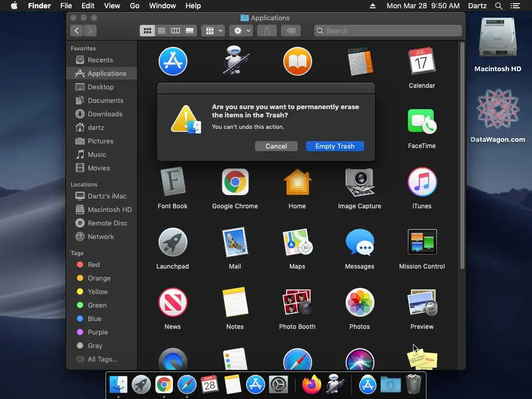Click the eject icon in menu bar
Image resolution: width=532 pixels, height=399 pixels.
[373, 6]
